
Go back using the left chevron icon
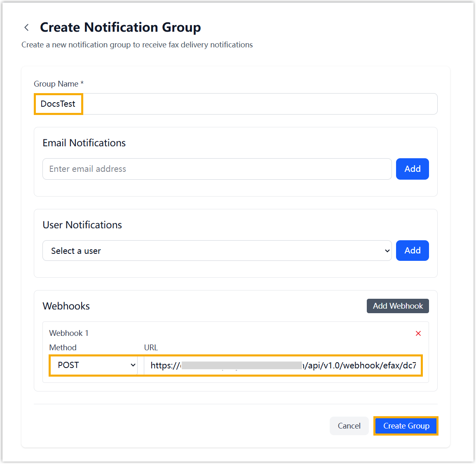click(x=27, y=28)
